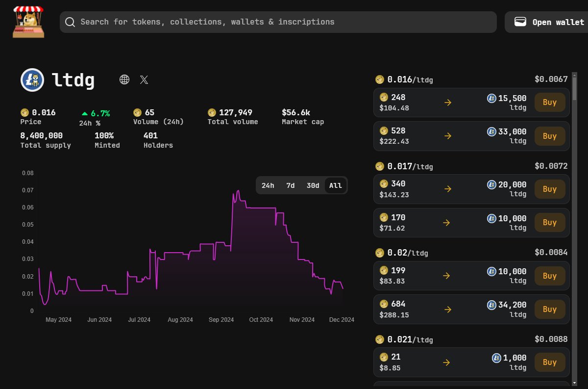This screenshot has width=588, height=389.
Task: Click the wallet icon in Open wallet
Action: (520, 22)
